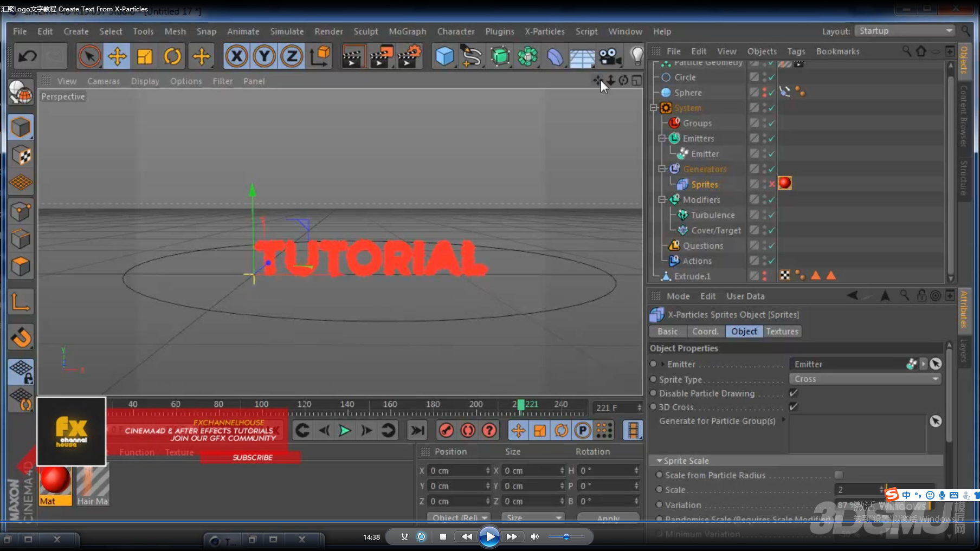Select the Turbulence modifier object
Viewport: 980px width, 551px height.
pos(713,215)
